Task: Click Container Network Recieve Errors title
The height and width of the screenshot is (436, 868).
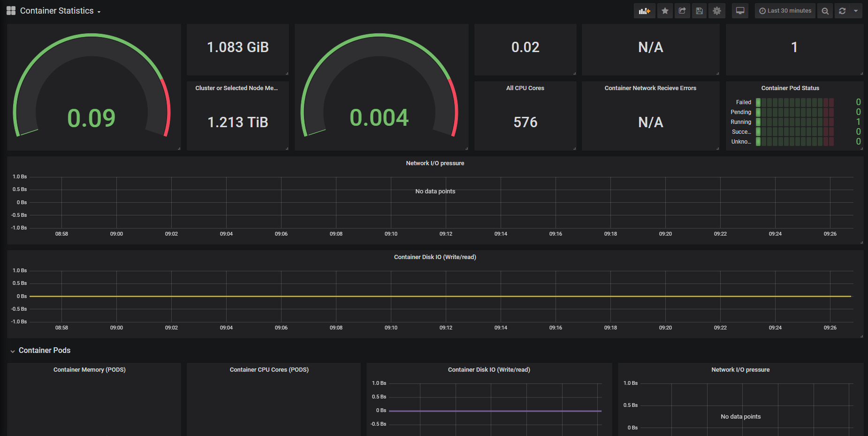Action: [650, 88]
